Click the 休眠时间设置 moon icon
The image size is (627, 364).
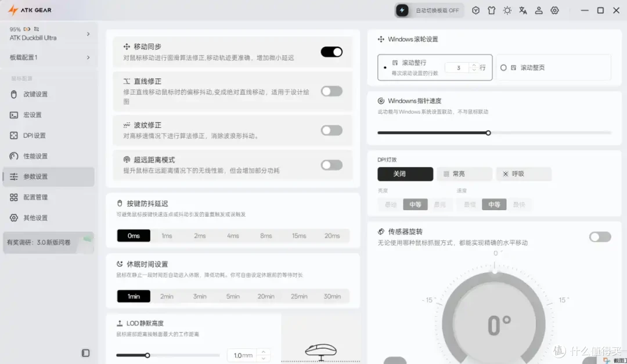pos(120,264)
